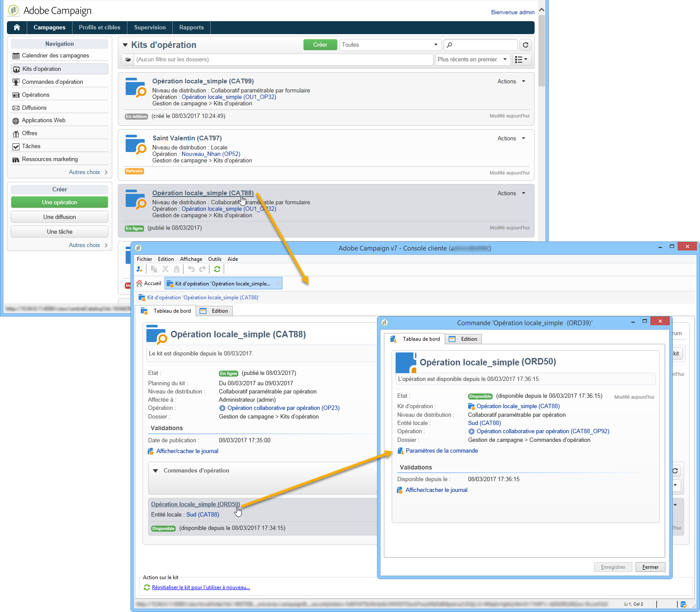This screenshot has width=700, height=612.
Task: Open Calendrier des campagnes calendar icon
Action: [x=16, y=56]
